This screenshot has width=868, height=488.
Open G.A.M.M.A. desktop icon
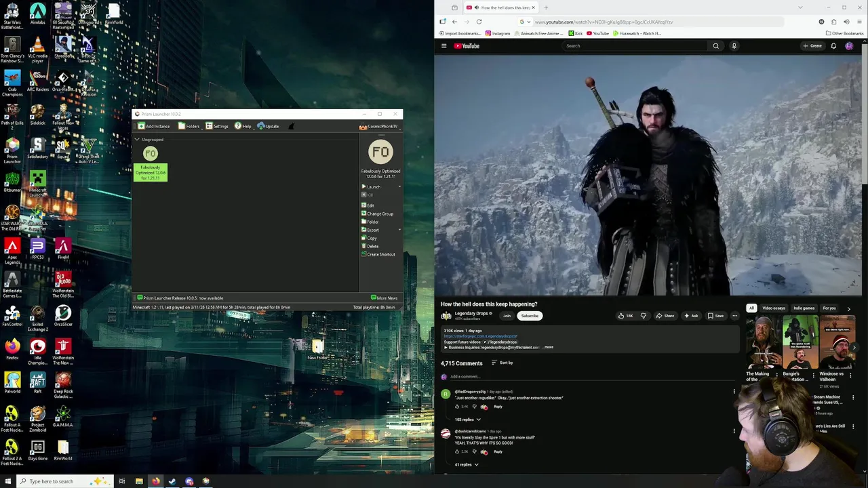(x=63, y=416)
